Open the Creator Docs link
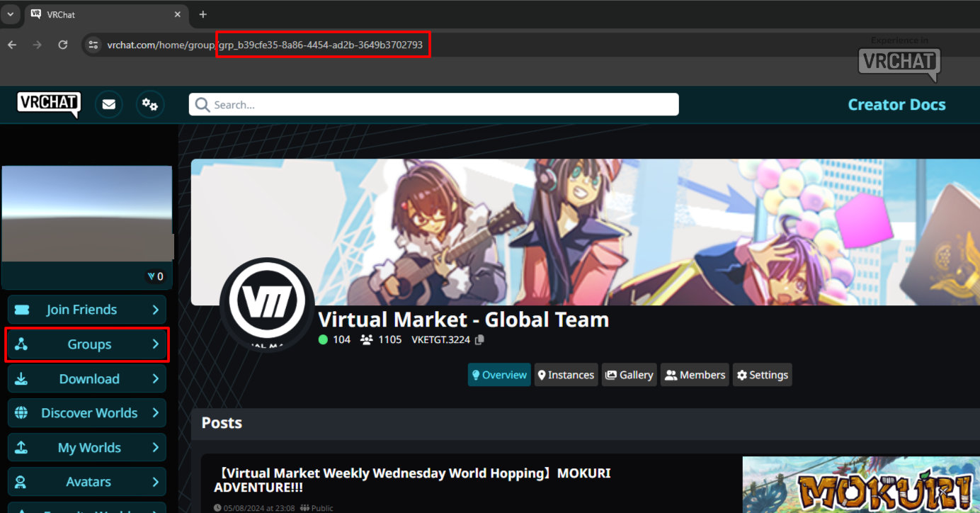Screen dimensions: 980x513 click(x=896, y=105)
